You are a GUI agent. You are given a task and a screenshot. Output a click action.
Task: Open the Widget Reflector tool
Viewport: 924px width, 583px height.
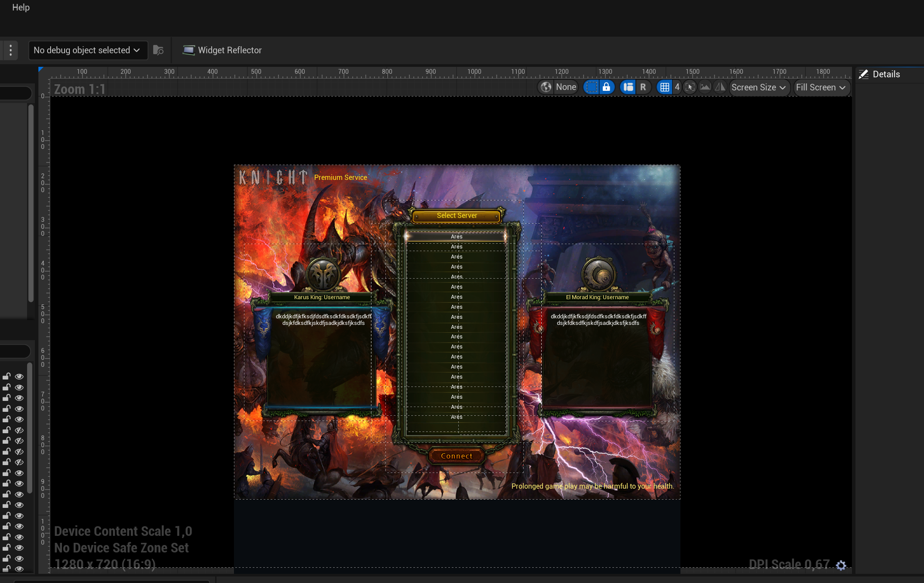coord(222,50)
